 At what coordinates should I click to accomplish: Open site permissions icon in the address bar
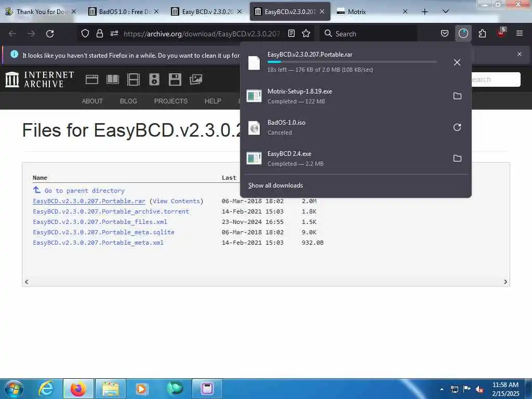(114, 33)
